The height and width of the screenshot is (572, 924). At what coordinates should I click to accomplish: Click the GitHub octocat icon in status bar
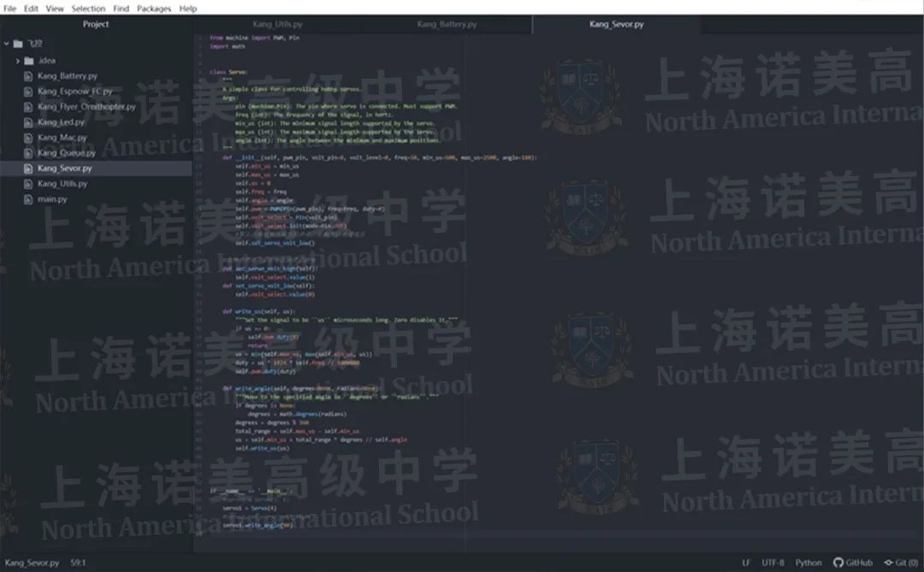pos(838,563)
